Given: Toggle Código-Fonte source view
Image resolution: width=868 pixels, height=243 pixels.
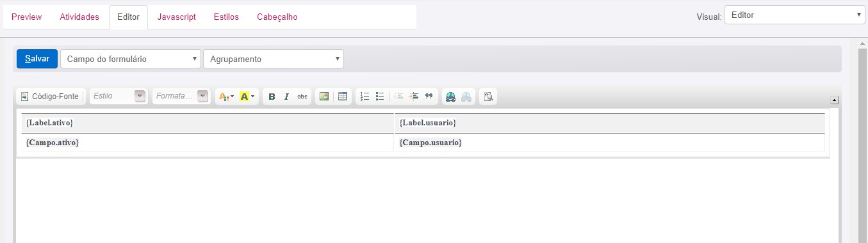Looking at the screenshot, I should pos(51,97).
